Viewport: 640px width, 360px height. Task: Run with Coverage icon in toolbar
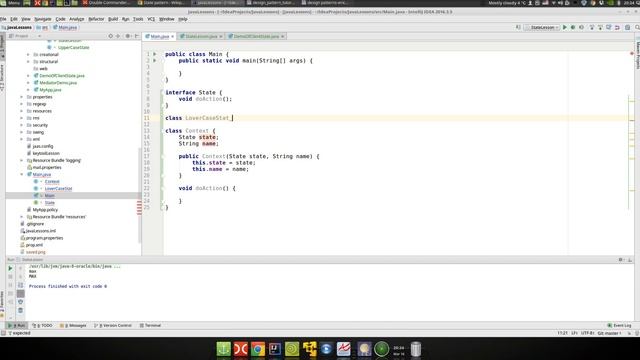click(581, 27)
